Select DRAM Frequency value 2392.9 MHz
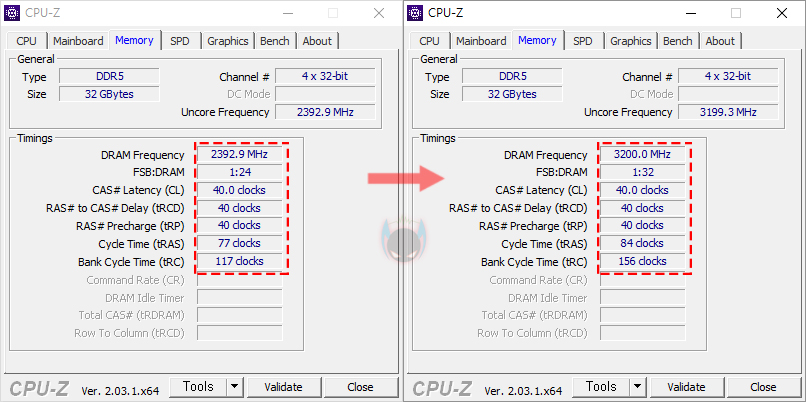The height and width of the screenshot is (402, 806). pos(240,155)
